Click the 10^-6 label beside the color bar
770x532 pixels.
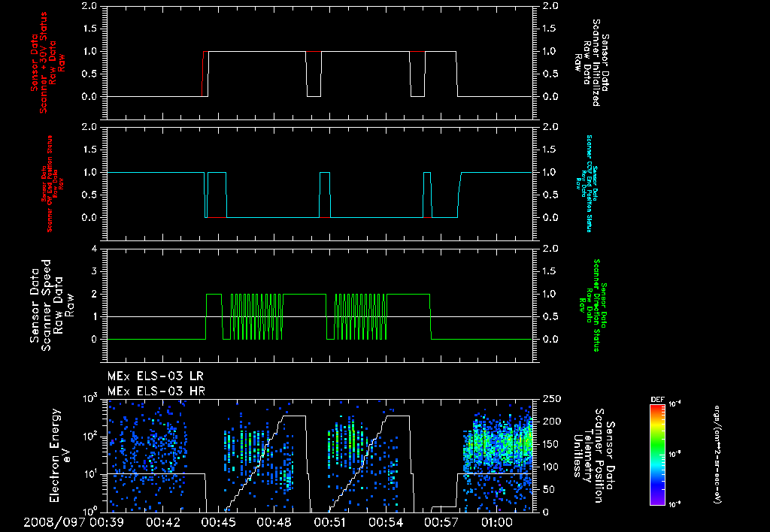click(675, 504)
